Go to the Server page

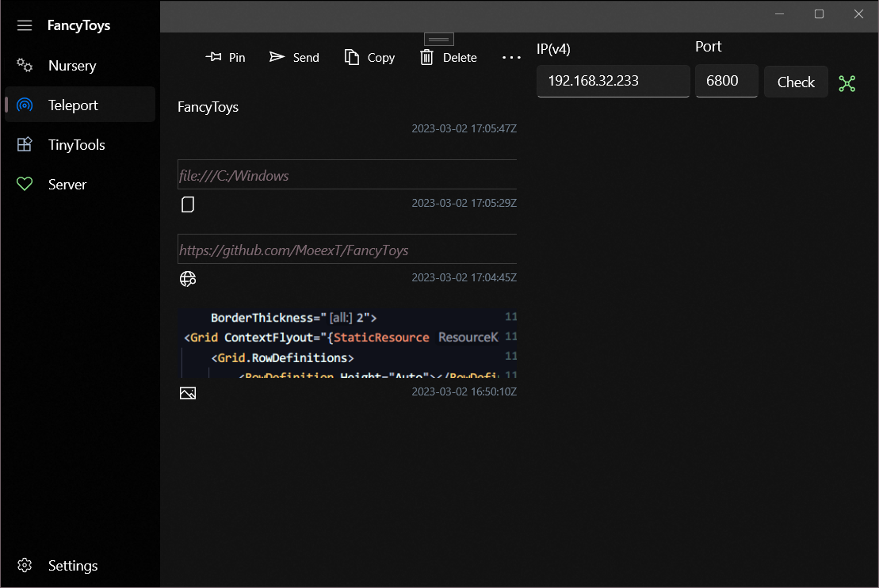point(67,185)
